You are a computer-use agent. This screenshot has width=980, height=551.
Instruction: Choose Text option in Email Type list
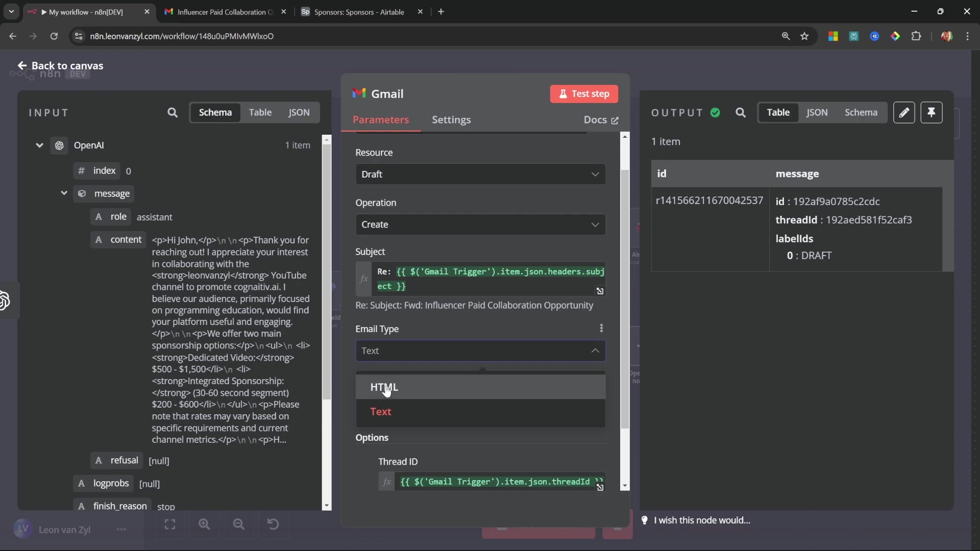pos(381,412)
